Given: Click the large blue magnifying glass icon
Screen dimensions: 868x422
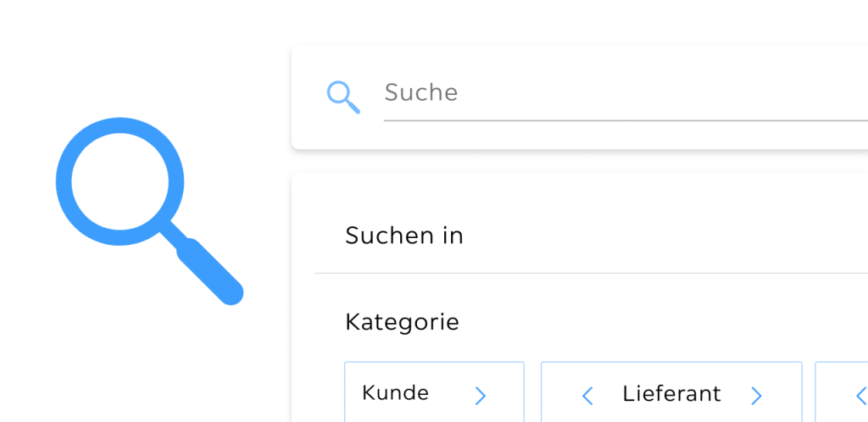Looking at the screenshot, I should coord(149,211).
